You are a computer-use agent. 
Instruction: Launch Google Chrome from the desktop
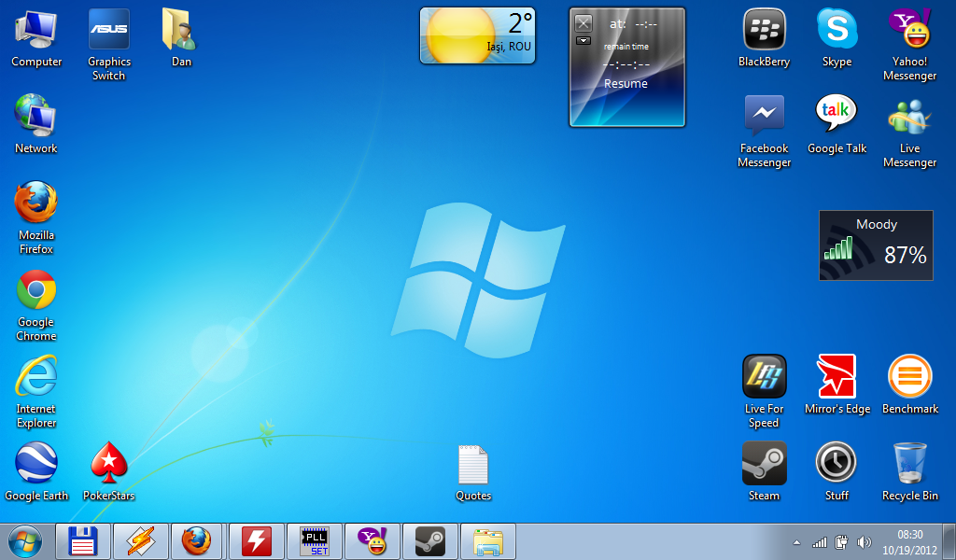pos(36,304)
